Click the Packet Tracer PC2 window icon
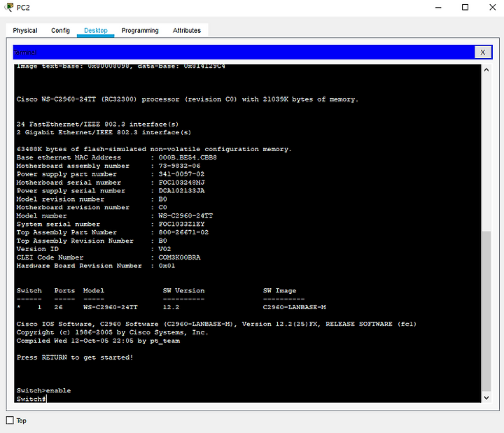 [x=8, y=7]
